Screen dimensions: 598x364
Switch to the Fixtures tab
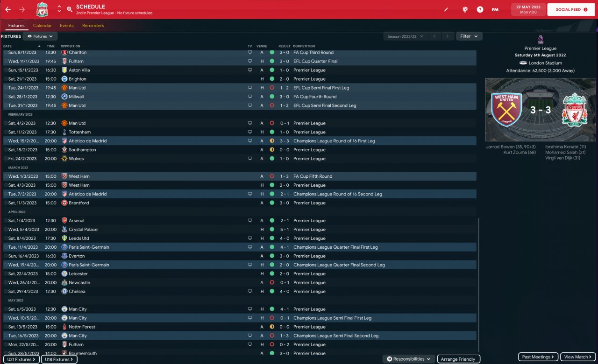[16, 26]
